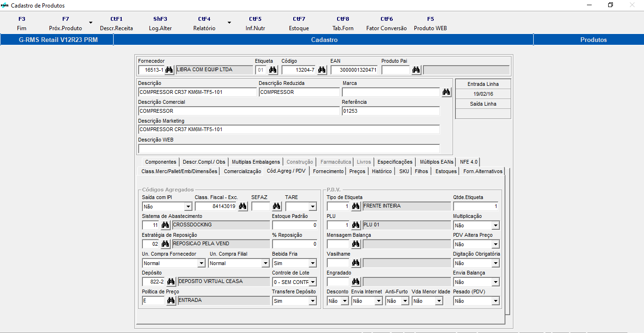Viewport: 644px width, 333px height.
Task: Switch to the Preços tab
Action: [x=357, y=171]
